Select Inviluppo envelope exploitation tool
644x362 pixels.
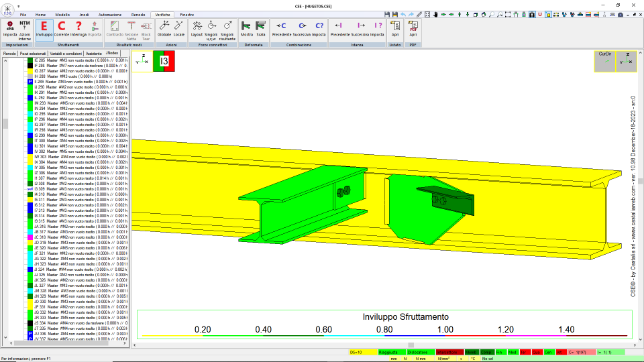(44, 29)
